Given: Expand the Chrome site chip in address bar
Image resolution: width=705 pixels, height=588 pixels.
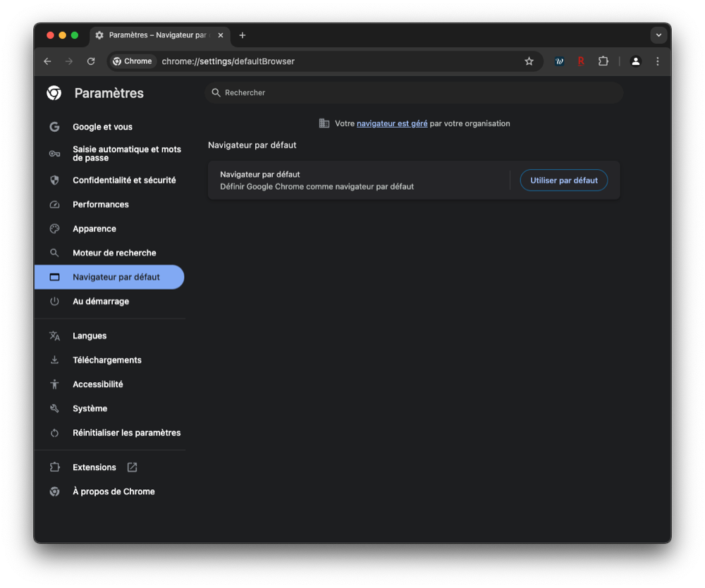Looking at the screenshot, I should 133,61.
